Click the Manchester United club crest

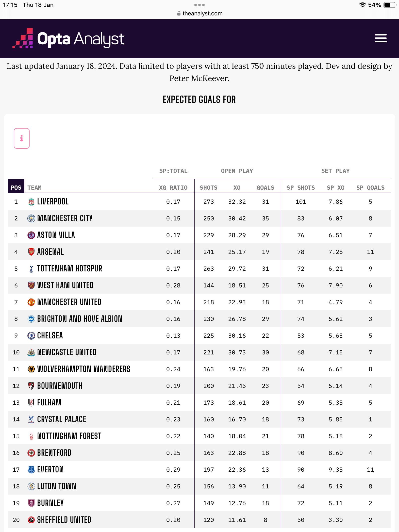(x=31, y=302)
